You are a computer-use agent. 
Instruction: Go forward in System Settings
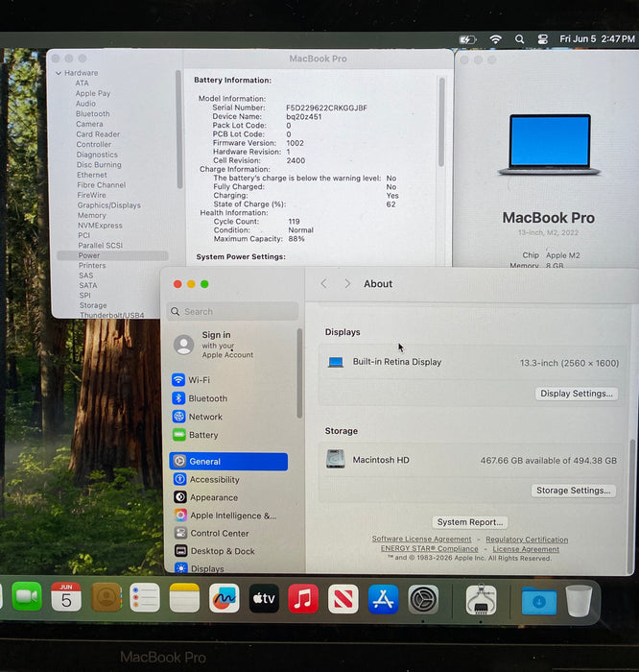347,284
